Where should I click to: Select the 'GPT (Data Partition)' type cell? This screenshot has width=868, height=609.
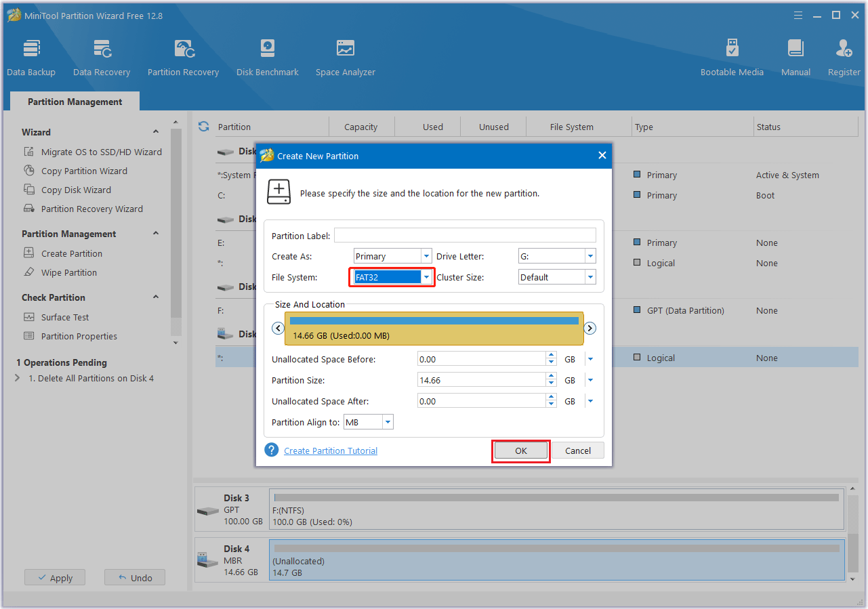pyautogui.click(x=685, y=310)
